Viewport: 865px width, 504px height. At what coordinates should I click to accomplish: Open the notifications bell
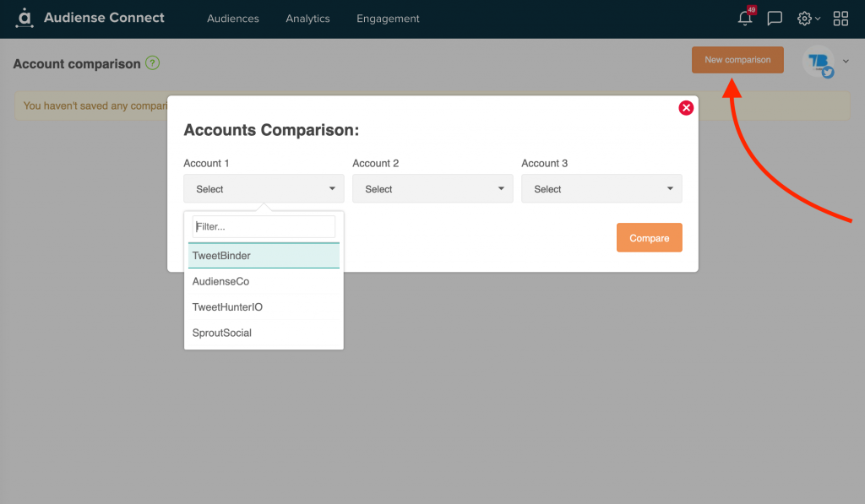coord(745,19)
